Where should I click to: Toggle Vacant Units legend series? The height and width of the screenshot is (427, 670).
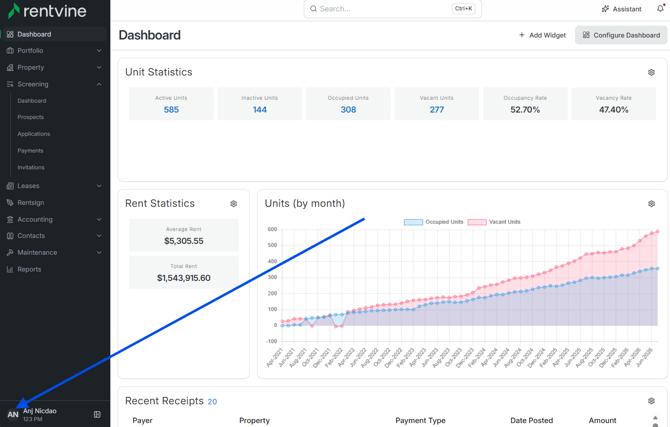pos(494,222)
